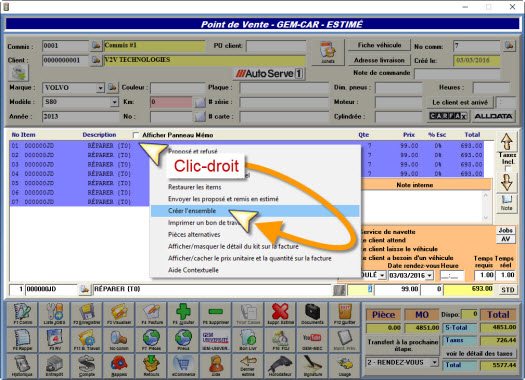This screenshot has width=525, height=380.
Task: Move item up with the up arrow
Action: [x=507, y=142]
